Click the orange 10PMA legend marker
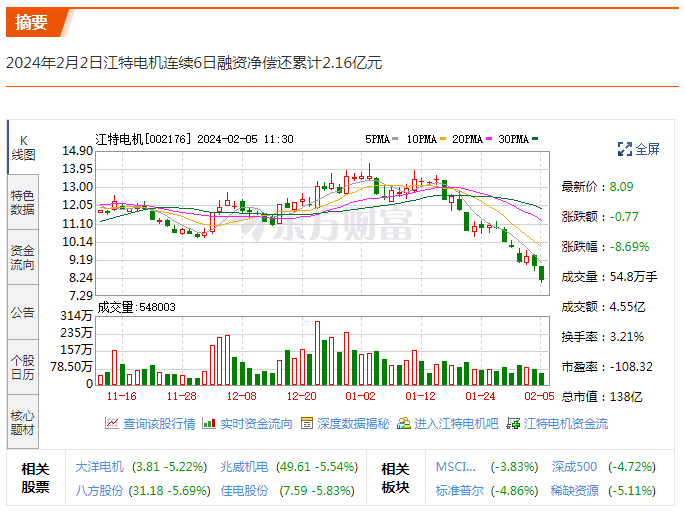685x511 pixels. click(x=443, y=139)
